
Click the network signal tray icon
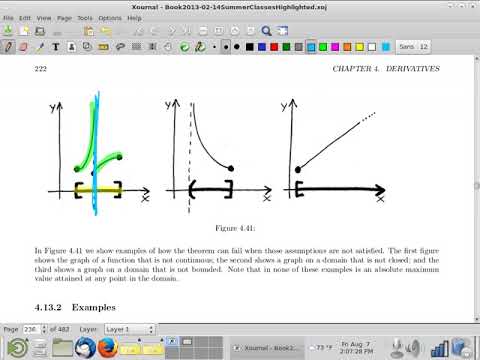tap(439, 349)
